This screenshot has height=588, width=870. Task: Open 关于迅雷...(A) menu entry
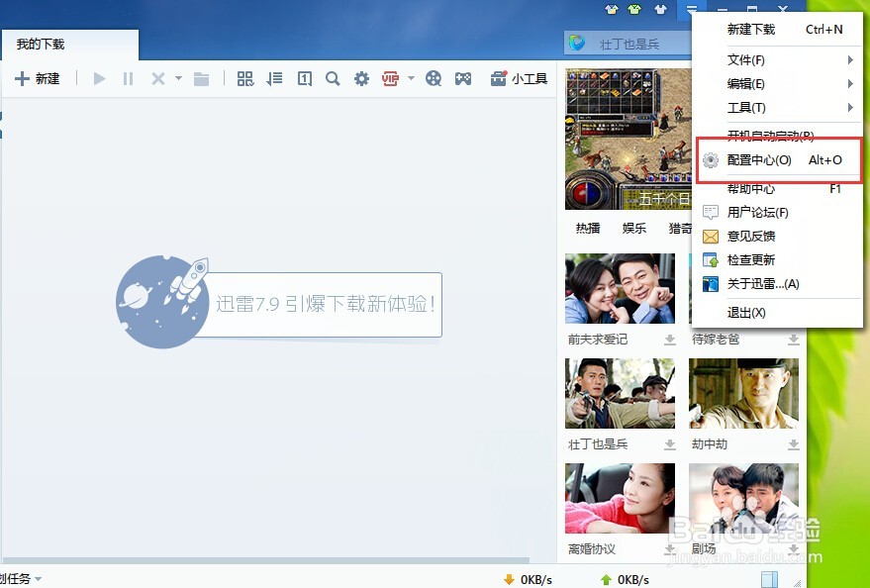click(777, 284)
